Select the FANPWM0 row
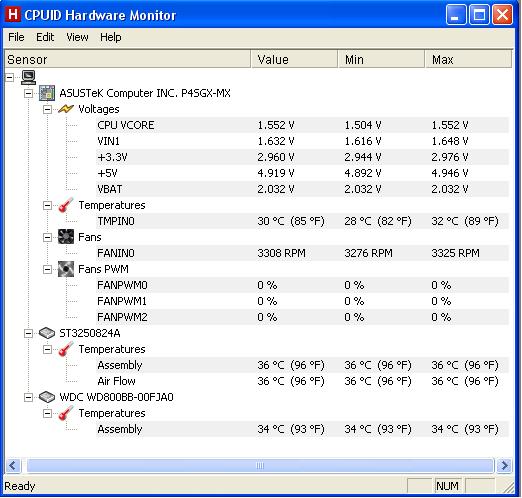Screen dimensions: 522x498 [302, 285]
